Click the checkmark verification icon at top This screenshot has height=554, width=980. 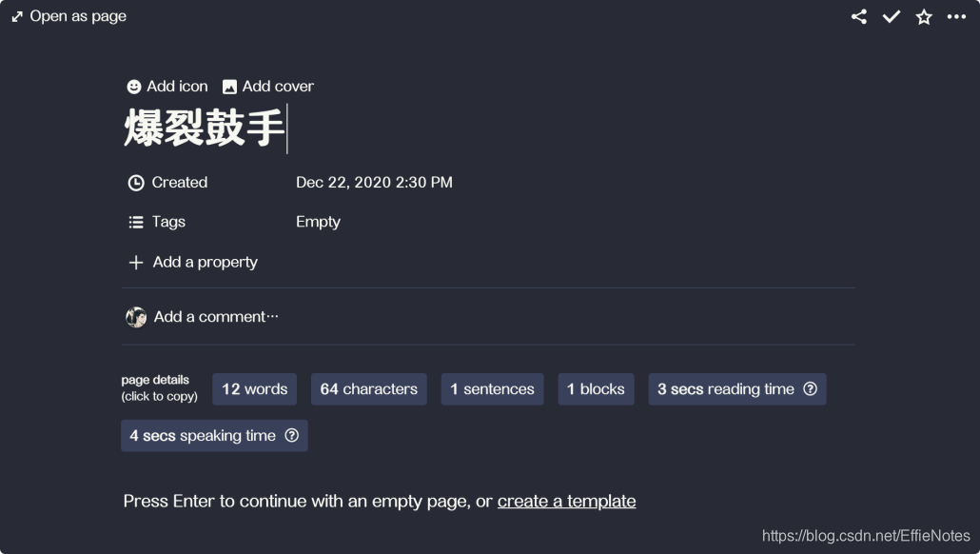pyautogui.click(x=891, y=16)
